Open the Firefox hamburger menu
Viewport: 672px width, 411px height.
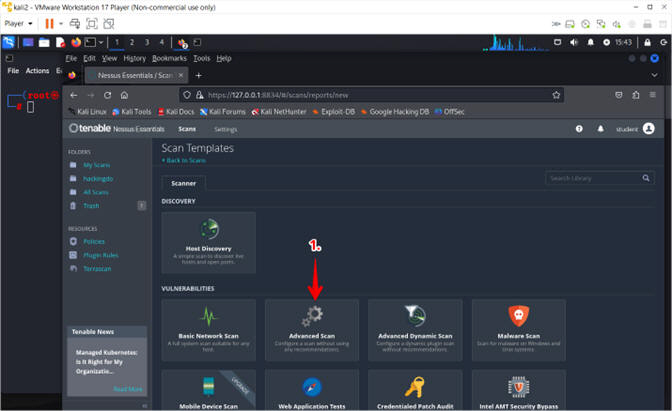652,95
